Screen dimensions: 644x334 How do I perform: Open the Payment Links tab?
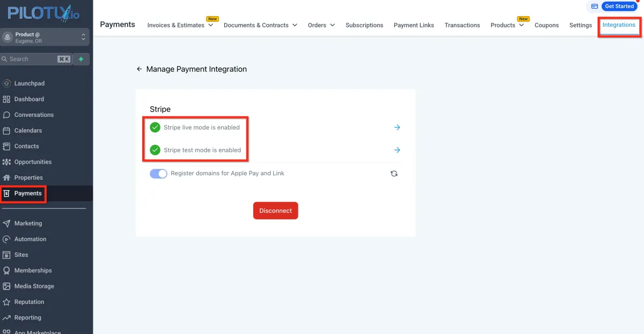click(x=414, y=25)
